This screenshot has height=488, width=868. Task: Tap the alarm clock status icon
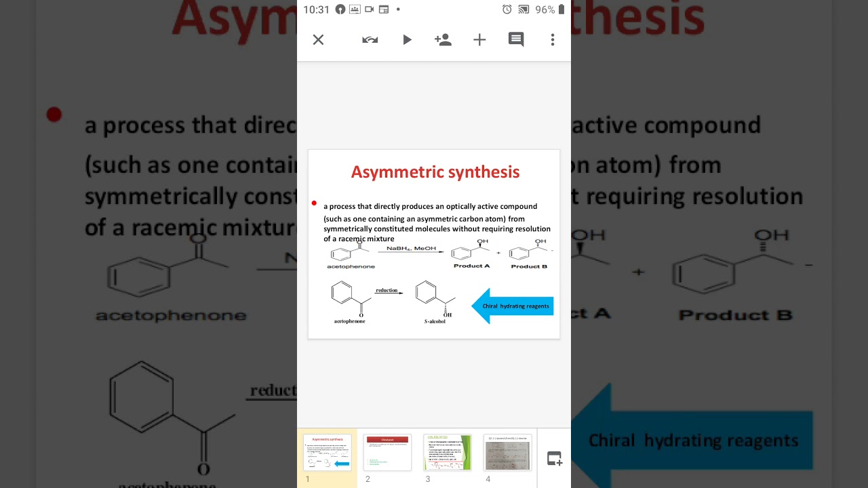[x=507, y=9]
